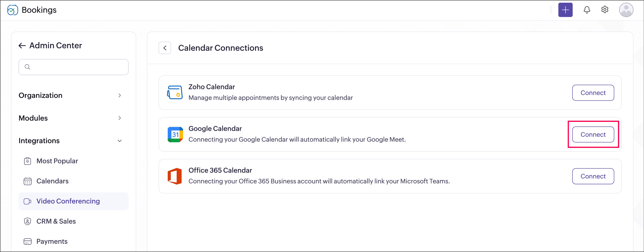Open the user profile avatar
644x252 pixels.
point(626,10)
